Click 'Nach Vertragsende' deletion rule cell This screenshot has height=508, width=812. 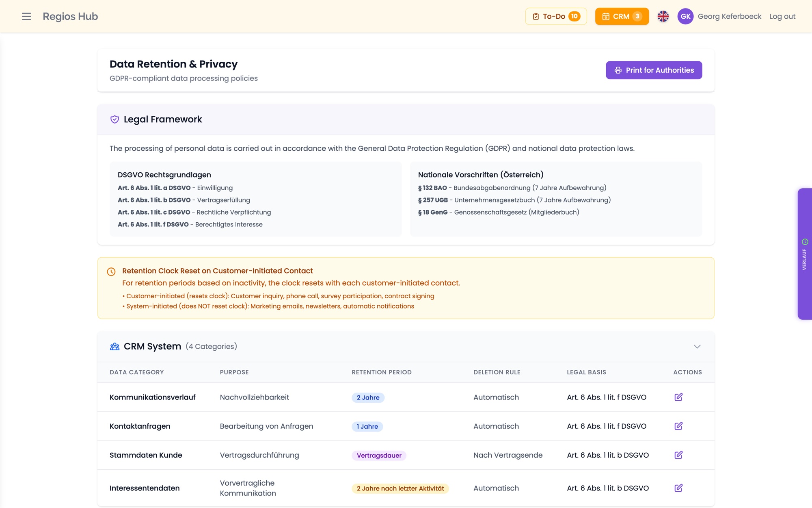pos(508,455)
